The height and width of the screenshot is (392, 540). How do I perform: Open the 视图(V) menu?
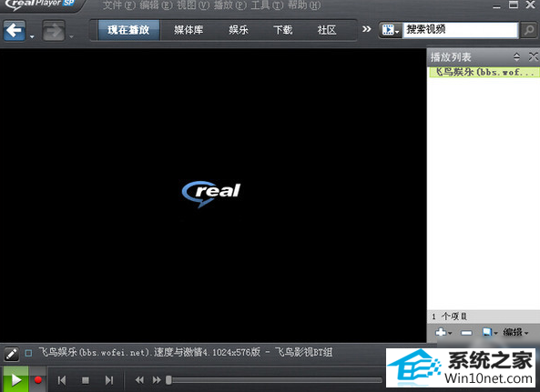click(x=193, y=5)
